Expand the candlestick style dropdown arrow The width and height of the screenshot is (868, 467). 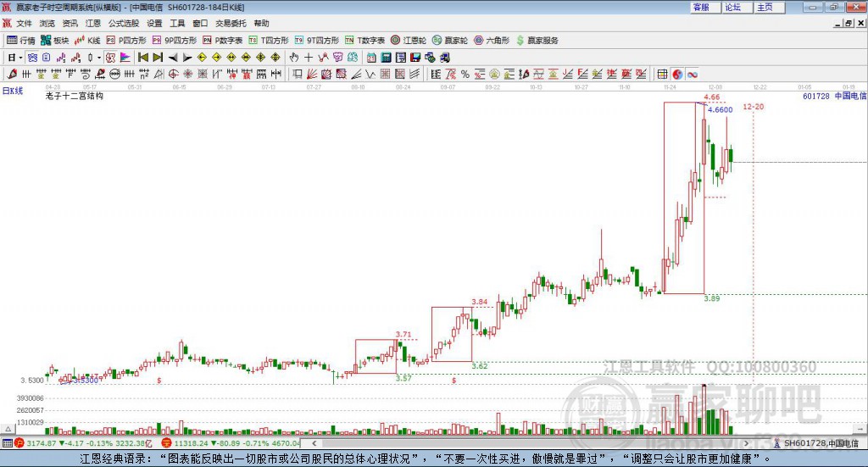tap(99, 58)
